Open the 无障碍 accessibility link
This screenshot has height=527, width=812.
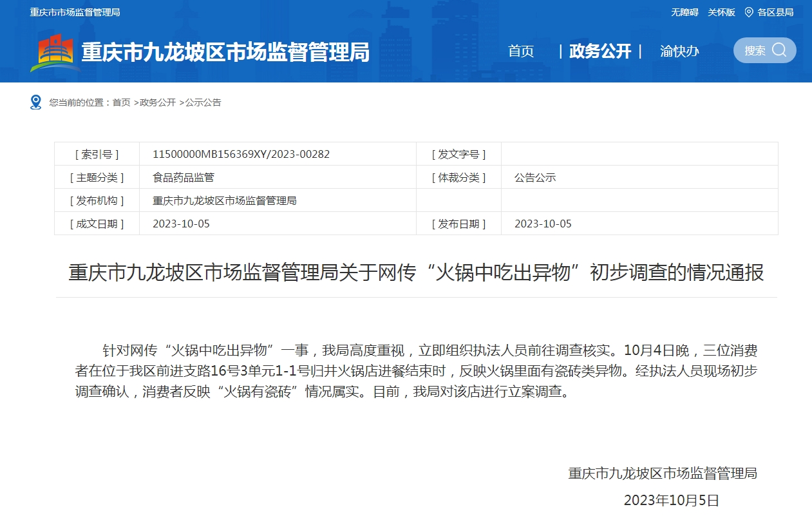tap(685, 12)
